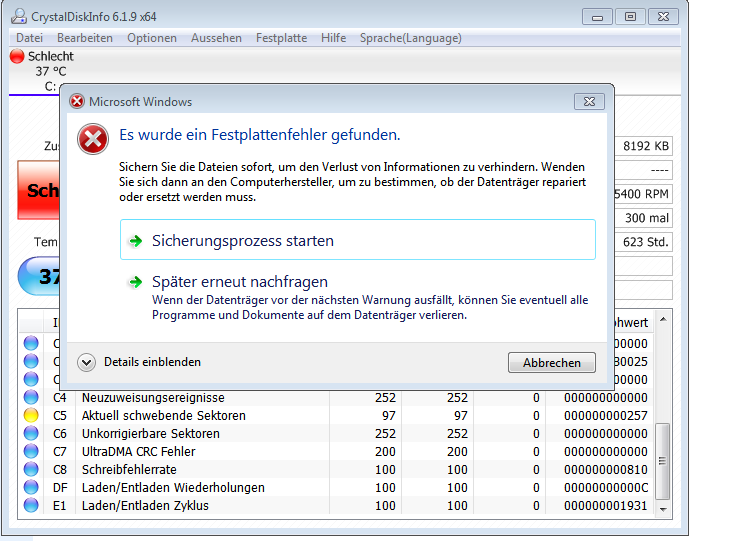Open the Aussehen menu

coord(216,38)
